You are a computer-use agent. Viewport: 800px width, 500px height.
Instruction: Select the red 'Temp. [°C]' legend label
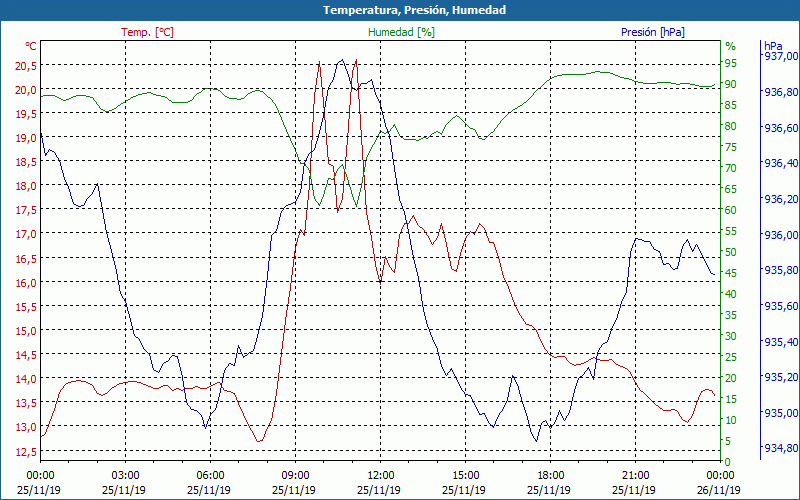(147, 32)
